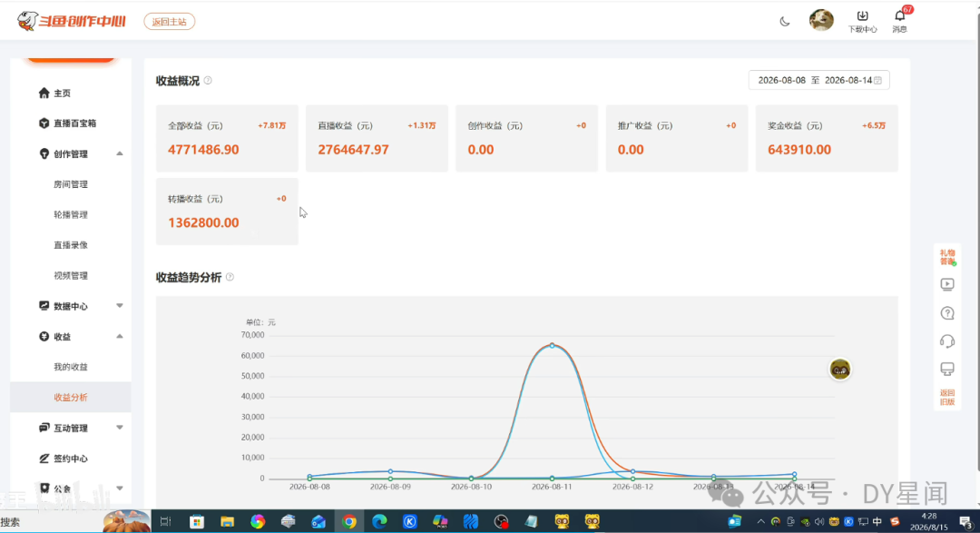Expand the 数据中心 section arrow
The height and width of the screenshot is (533, 980).
[120, 306]
